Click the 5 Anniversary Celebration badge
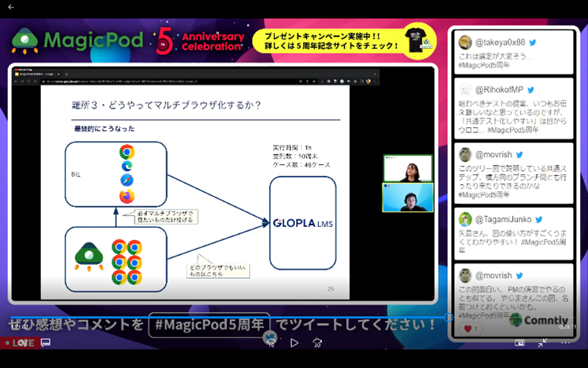 200,40
